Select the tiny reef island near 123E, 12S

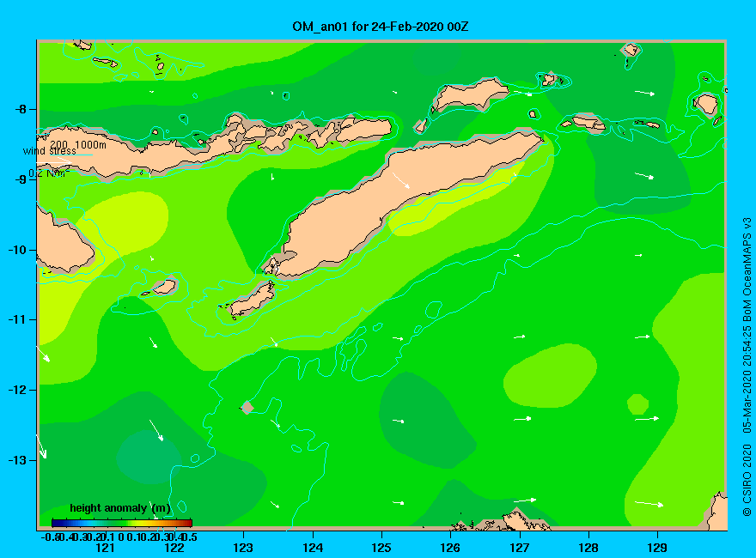point(247,407)
